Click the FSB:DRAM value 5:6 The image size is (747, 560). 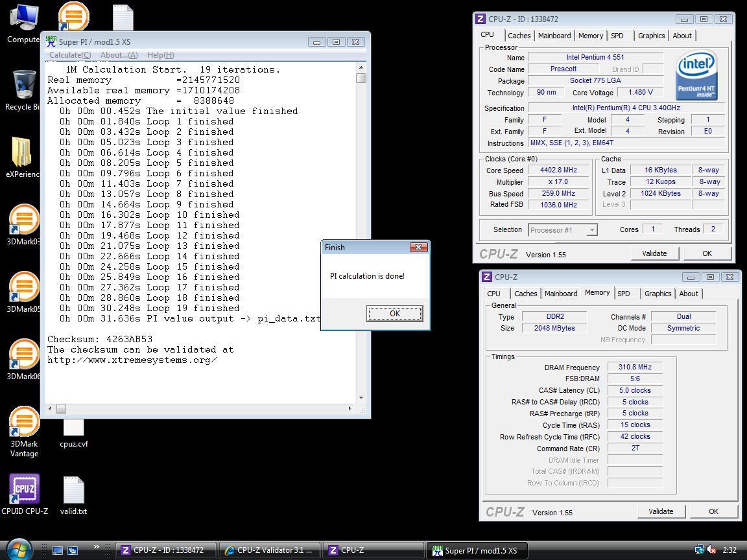(635, 379)
